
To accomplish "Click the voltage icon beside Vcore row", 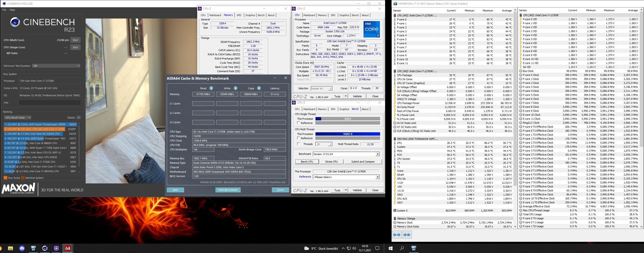I will 395,171.
